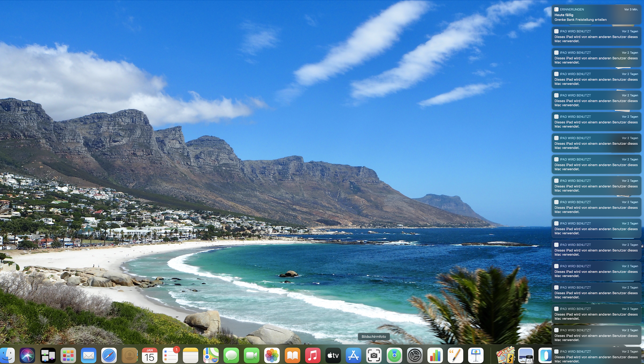
Task: Open the Mail app
Action: tap(89, 355)
